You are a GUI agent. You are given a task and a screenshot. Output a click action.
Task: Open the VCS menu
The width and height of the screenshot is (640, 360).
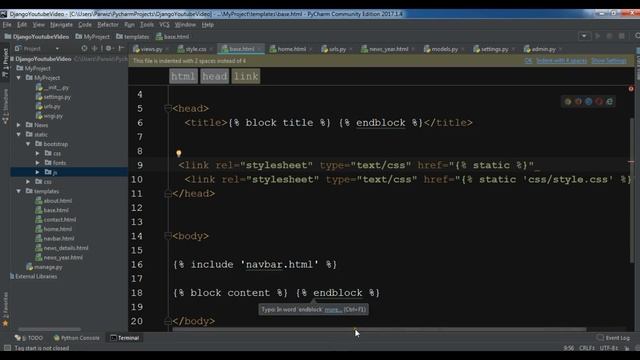tap(164, 25)
